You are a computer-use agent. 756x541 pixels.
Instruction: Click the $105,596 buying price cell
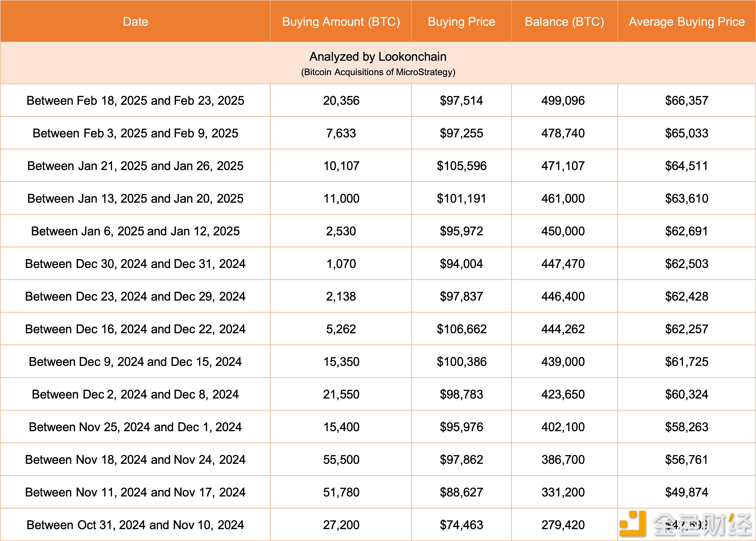[x=461, y=166]
